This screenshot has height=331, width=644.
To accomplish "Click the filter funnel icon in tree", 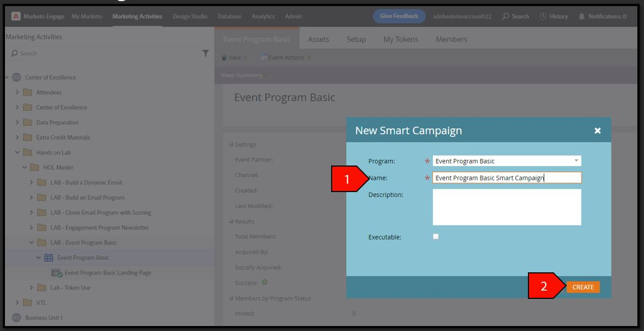I will 206,54.
